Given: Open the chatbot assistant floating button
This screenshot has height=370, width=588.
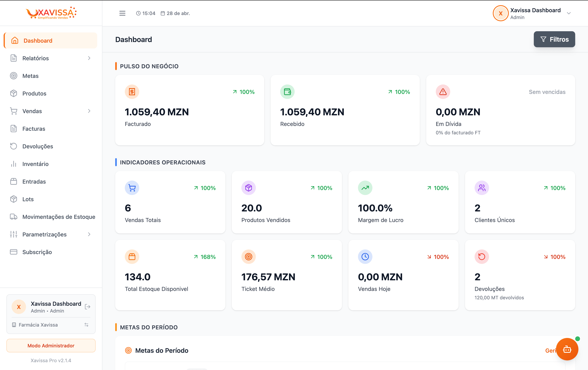Looking at the screenshot, I should tap(567, 349).
